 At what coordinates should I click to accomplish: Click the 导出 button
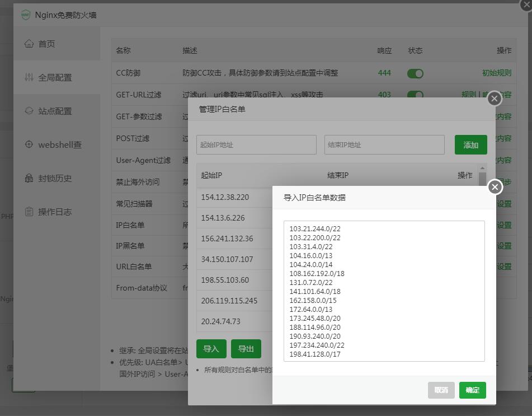pos(246,349)
